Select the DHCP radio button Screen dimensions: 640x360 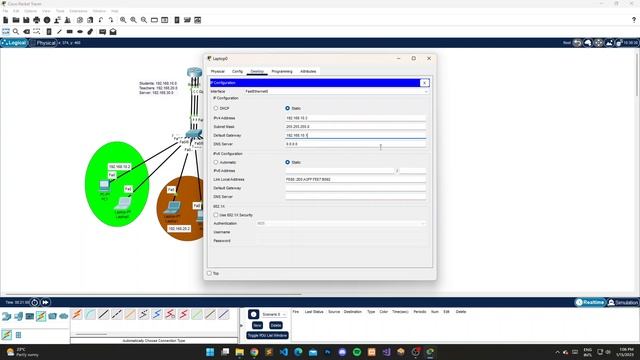(x=216, y=108)
